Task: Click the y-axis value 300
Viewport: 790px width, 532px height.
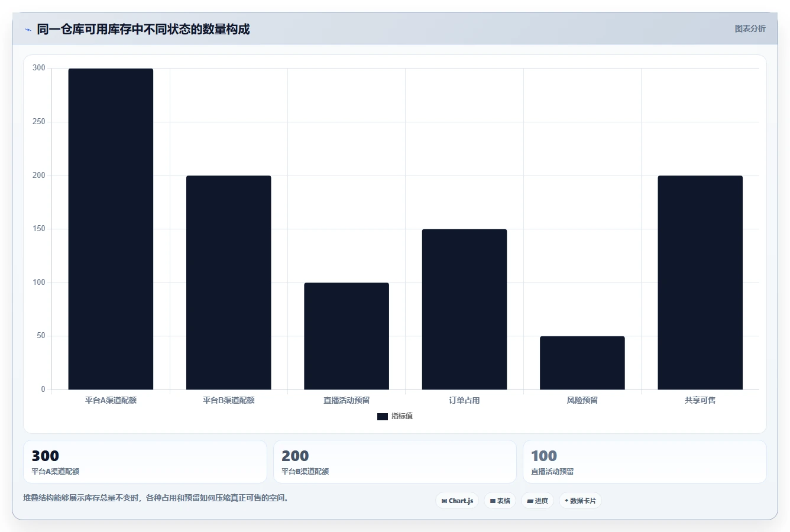Action: [39, 68]
